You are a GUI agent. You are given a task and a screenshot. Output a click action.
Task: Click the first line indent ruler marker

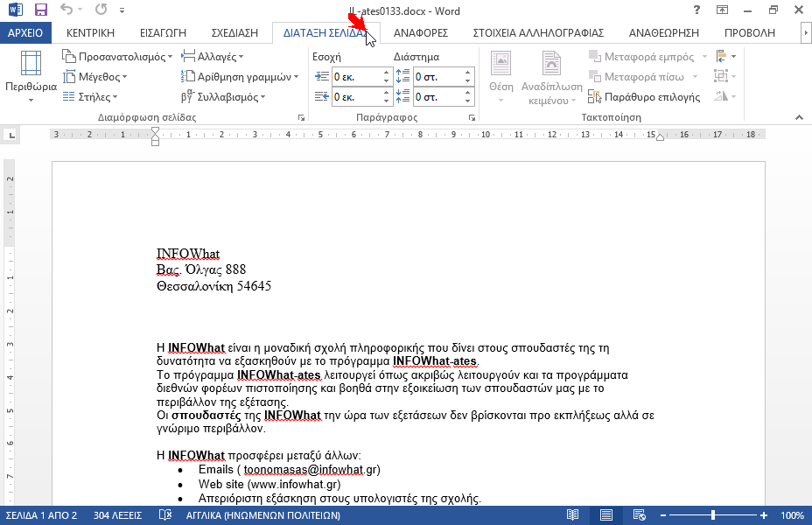pyautogui.click(x=156, y=130)
